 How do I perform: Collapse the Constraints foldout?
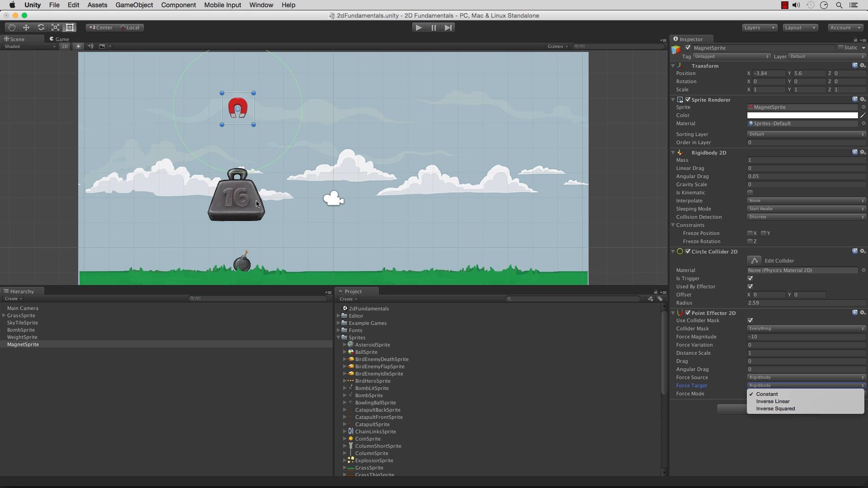[x=673, y=225]
